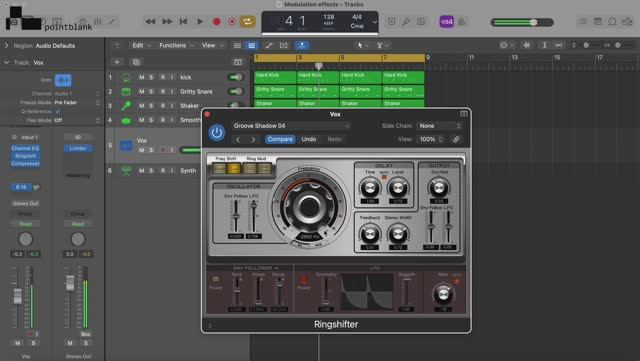Image resolution: width=640 pixels, height=361 pixels.
Task: Collapse the Track Vox inspector section
Action: coord(6,62)
